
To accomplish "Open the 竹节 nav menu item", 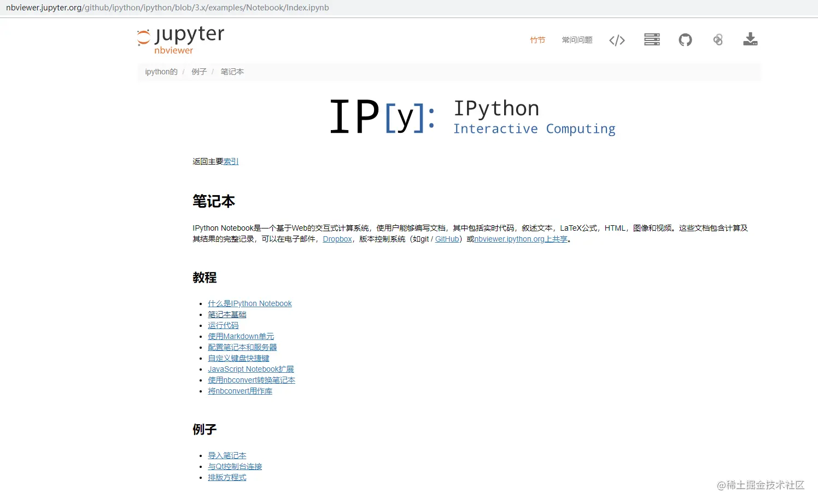I will click(537, 40).
